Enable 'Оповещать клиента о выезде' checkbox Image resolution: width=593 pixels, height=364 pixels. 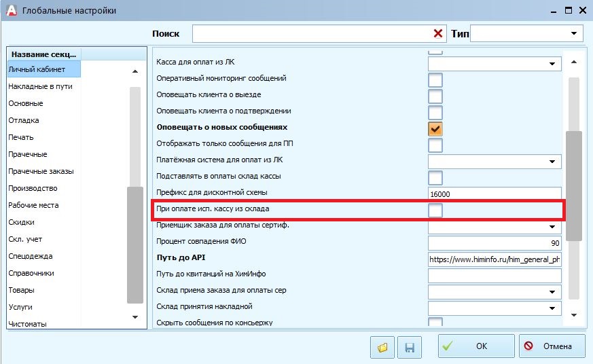[435, 96]
